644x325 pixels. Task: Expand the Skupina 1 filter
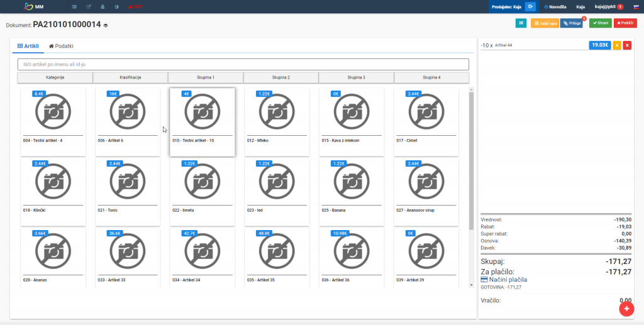coord(206,77)
